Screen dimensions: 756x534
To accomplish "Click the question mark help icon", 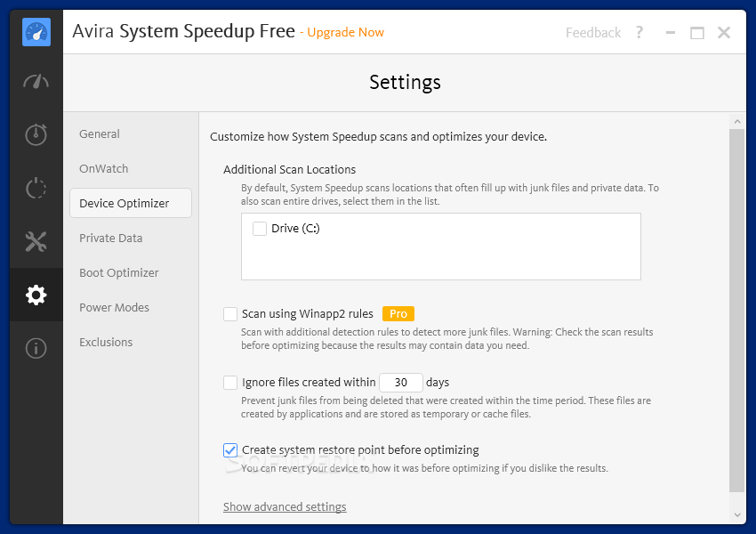I will click(x=639, y=32).
